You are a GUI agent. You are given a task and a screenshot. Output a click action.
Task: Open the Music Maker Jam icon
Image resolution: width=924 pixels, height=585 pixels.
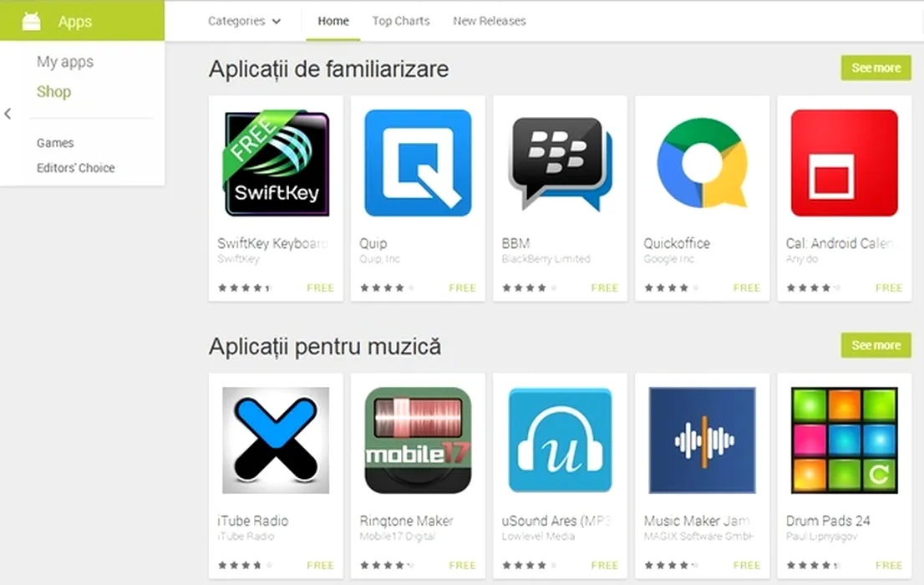pos(702,440)
